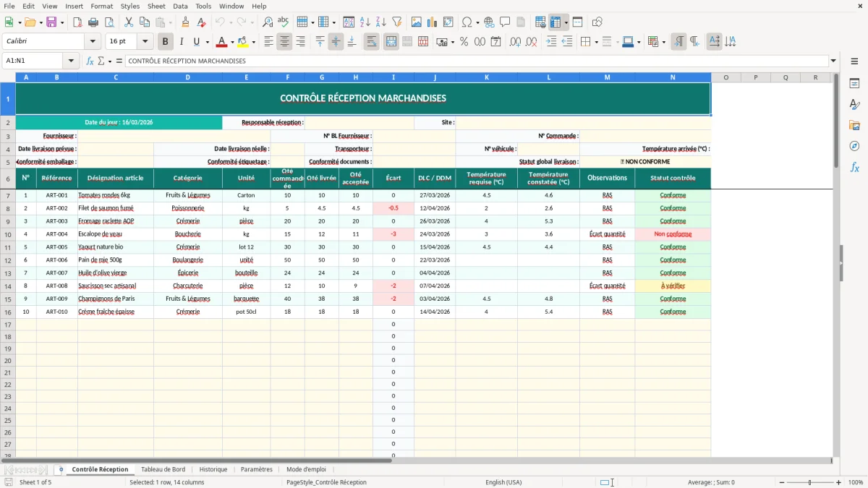Select column K header
The width and height of the screenshot is (868, 488).
click(x=486, y=77)
